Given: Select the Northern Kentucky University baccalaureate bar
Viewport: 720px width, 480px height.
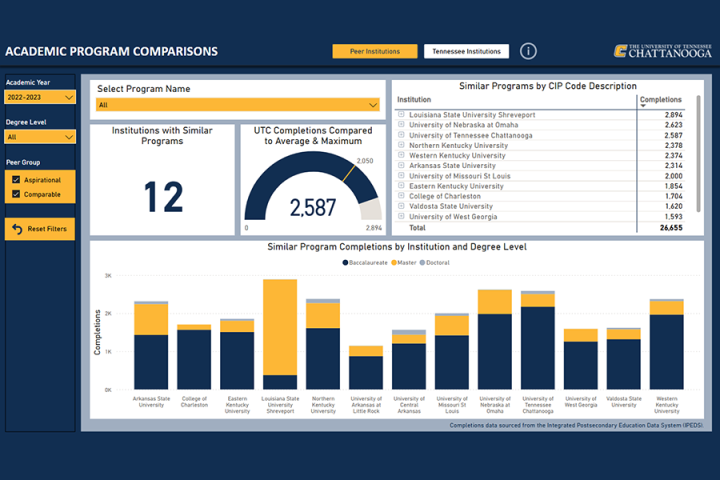Looking at the screenshot, I should pos(323,359).
